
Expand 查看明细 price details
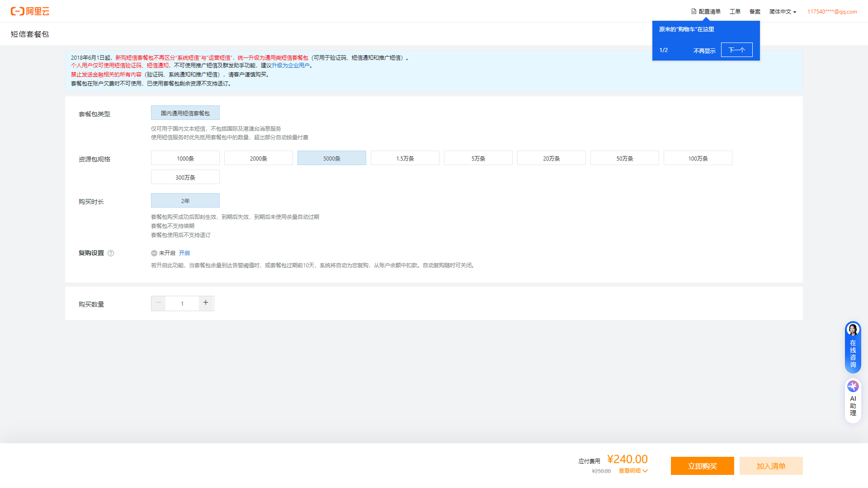[x=633, y=471]
